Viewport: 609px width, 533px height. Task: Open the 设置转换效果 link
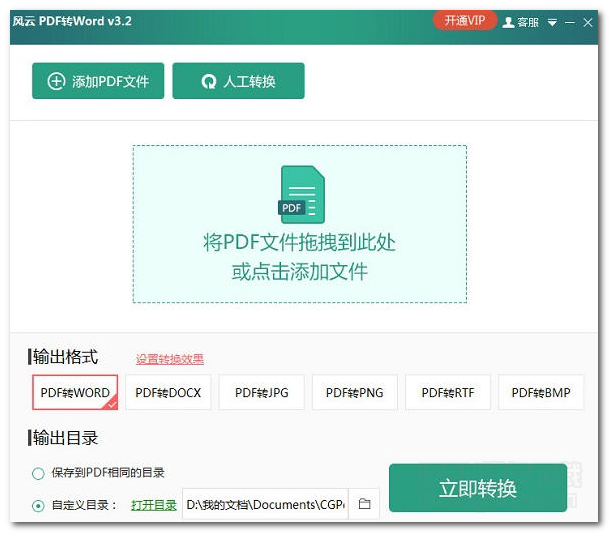170,359
